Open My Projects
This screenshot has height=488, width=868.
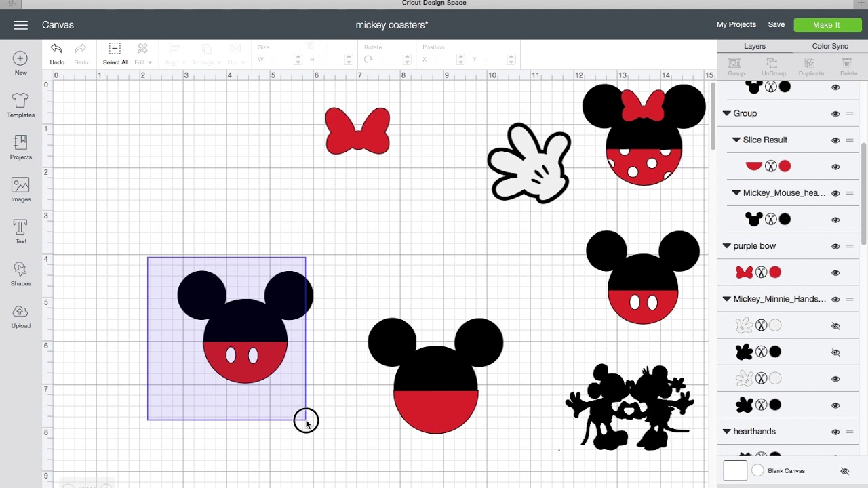(x=736, y=25)
